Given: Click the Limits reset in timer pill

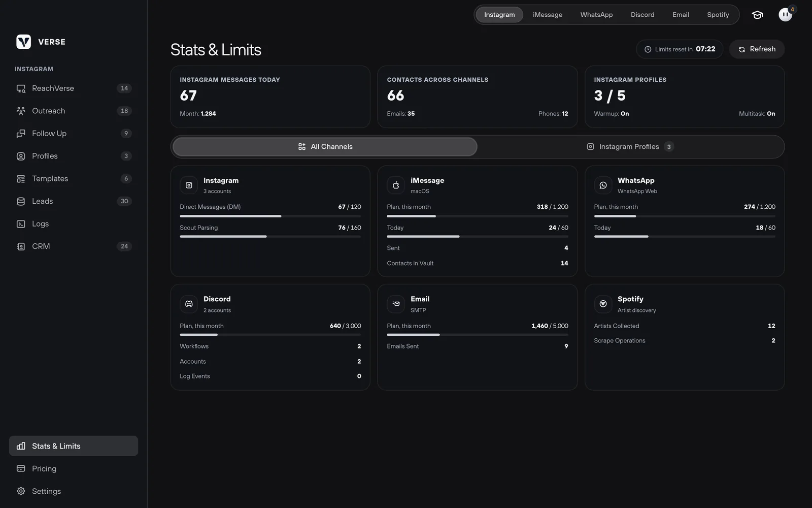Looking at the screenshot, I should click(x=680, y=49).
